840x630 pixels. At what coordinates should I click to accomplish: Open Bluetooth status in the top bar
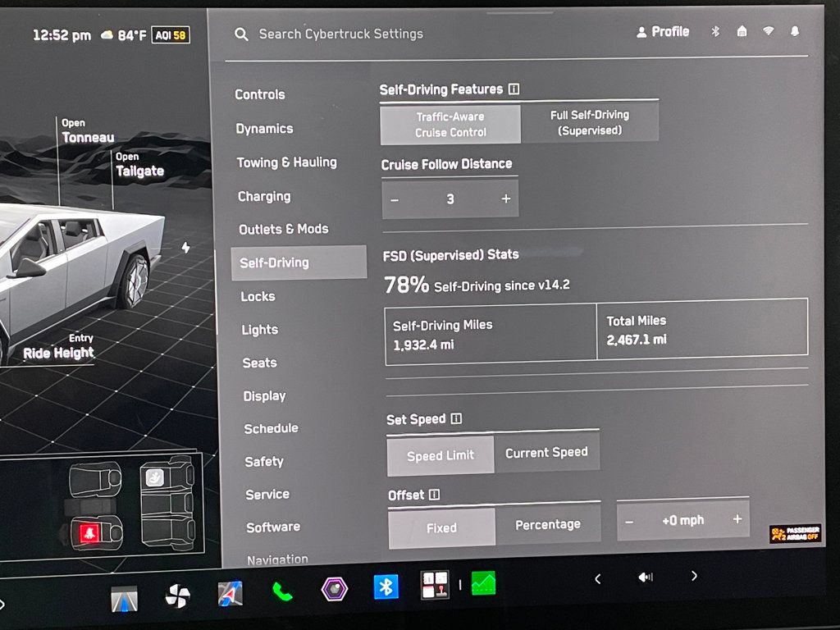715,32
